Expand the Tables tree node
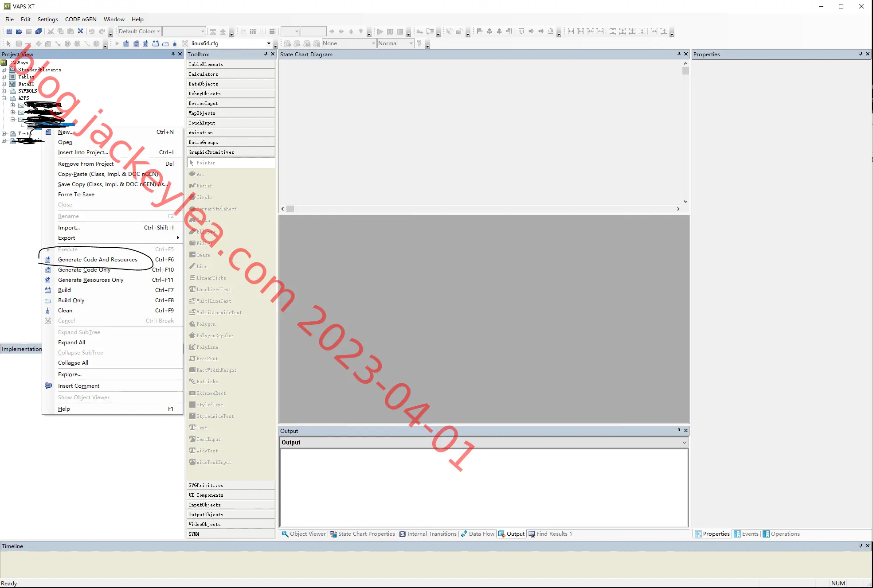This screenshot has width=873, height=588. point(4,77)
